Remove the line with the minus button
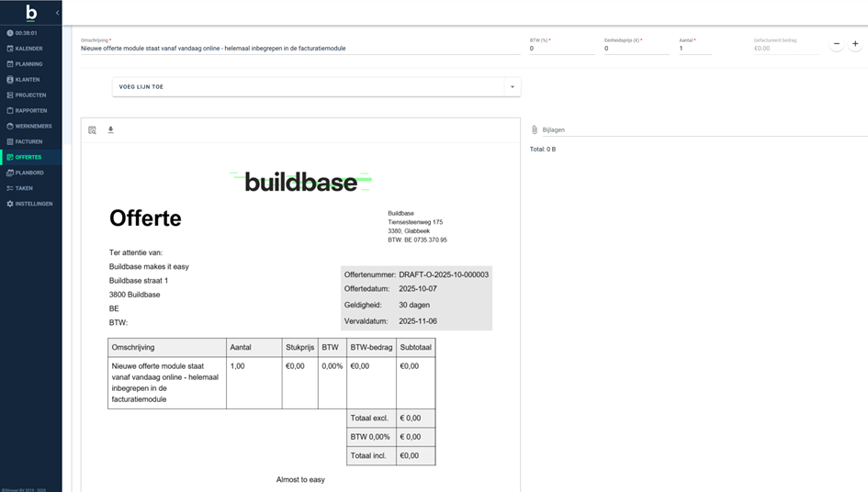Screen dimensions: 868x492 [836, 44]
